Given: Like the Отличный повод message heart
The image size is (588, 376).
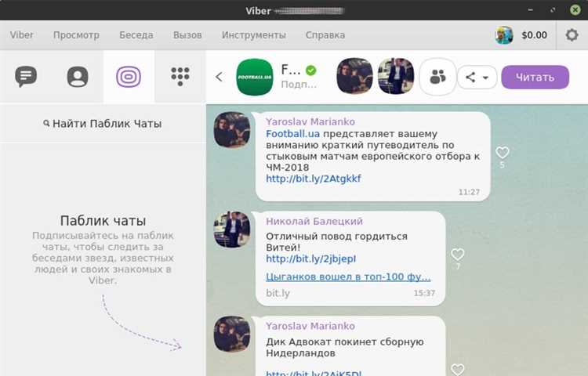Looking at the screenshot, I should 458,255.
